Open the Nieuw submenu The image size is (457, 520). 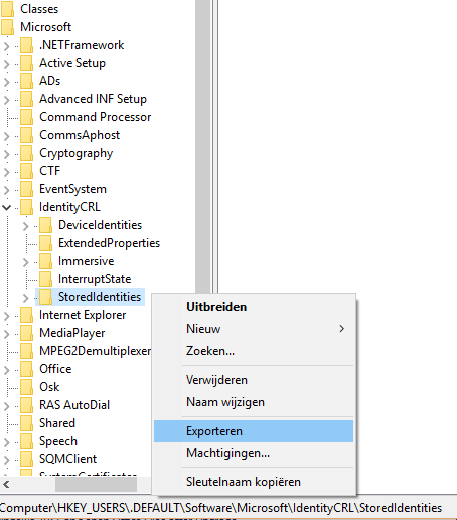[x=253, y=329]
